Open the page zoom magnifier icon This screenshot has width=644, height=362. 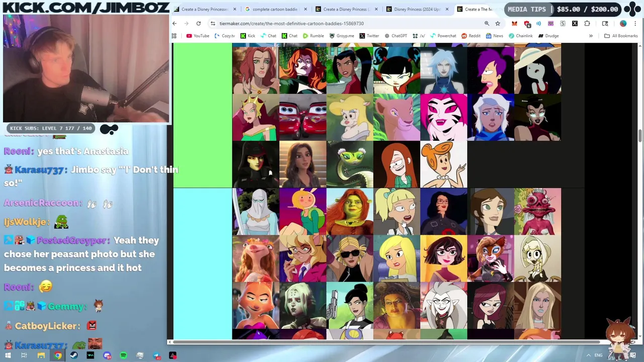point(487,23)
